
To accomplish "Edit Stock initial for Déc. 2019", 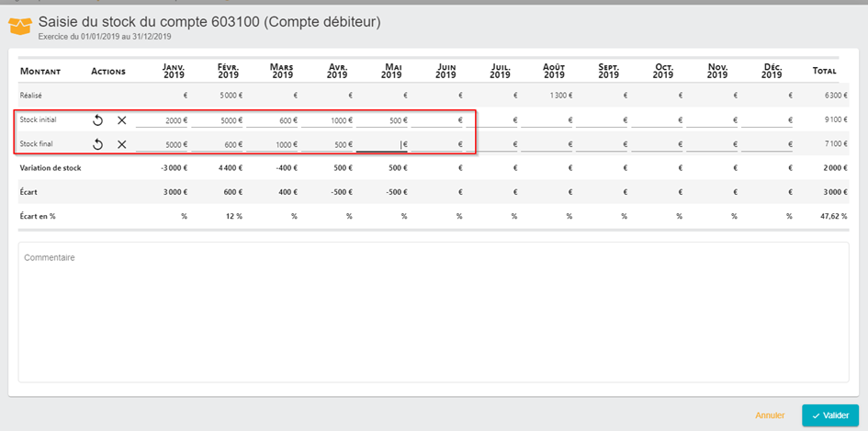I will click(767, 119).
